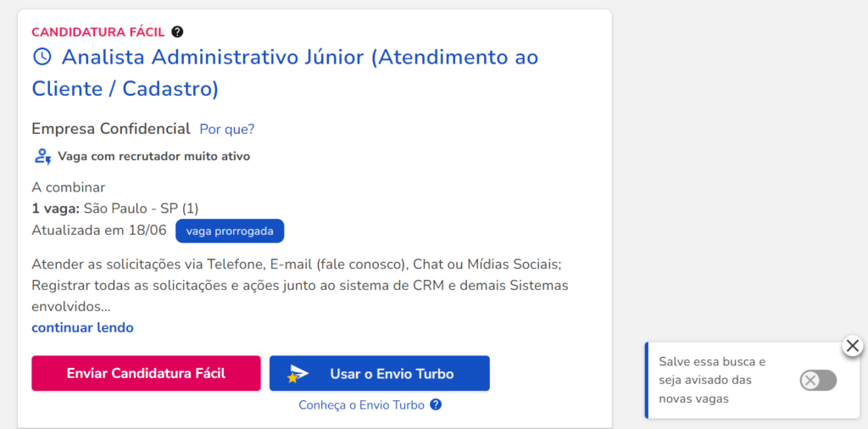Close the save search notification
The width and height of the screenshot is (868, 429).
pyautogui.click(x=853, y=346)
